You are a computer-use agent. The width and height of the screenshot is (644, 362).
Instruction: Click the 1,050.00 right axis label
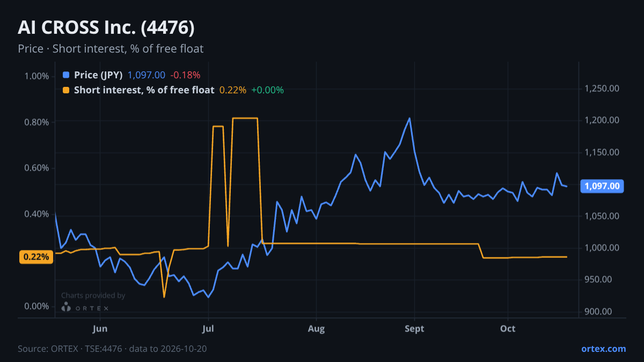[601, 216]
